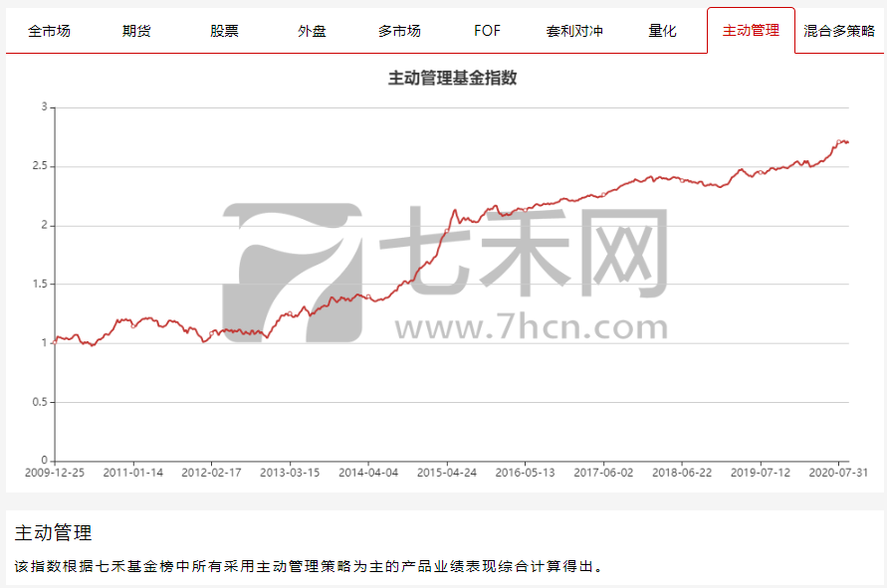This screenshot has width=887, height=588.
Task: Click the 2018-06-22 x-axis date label
Action: tap(682, 473)
